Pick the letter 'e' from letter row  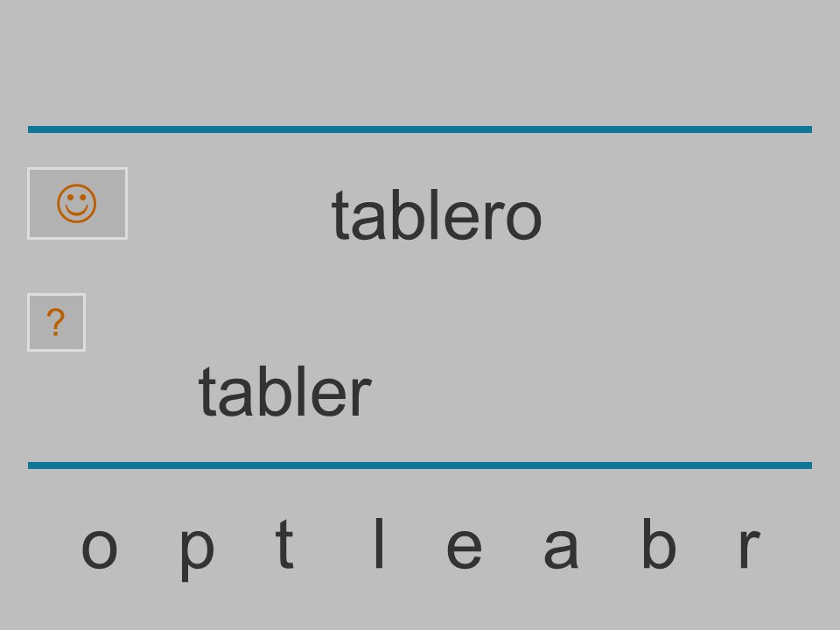pos(464,548)
